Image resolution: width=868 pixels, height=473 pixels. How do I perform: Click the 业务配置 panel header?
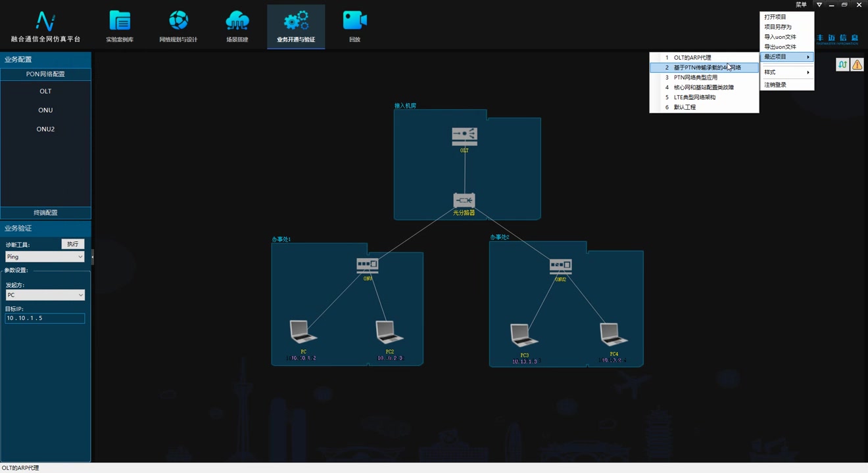(x=45, y=60)
